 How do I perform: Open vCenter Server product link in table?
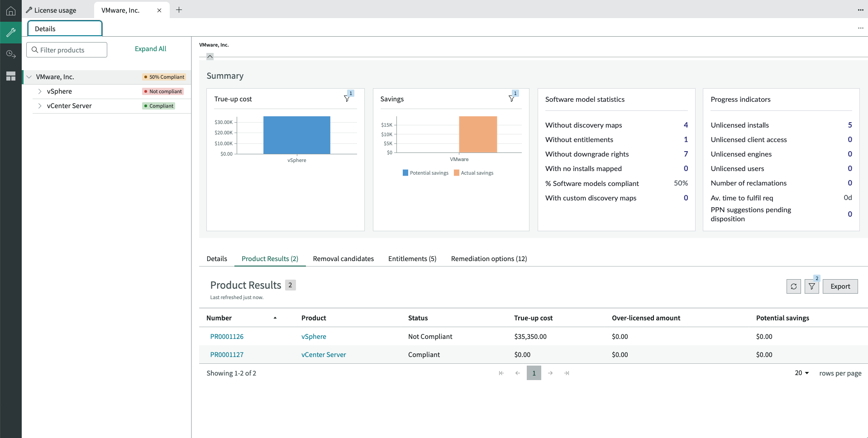(324, 354)
